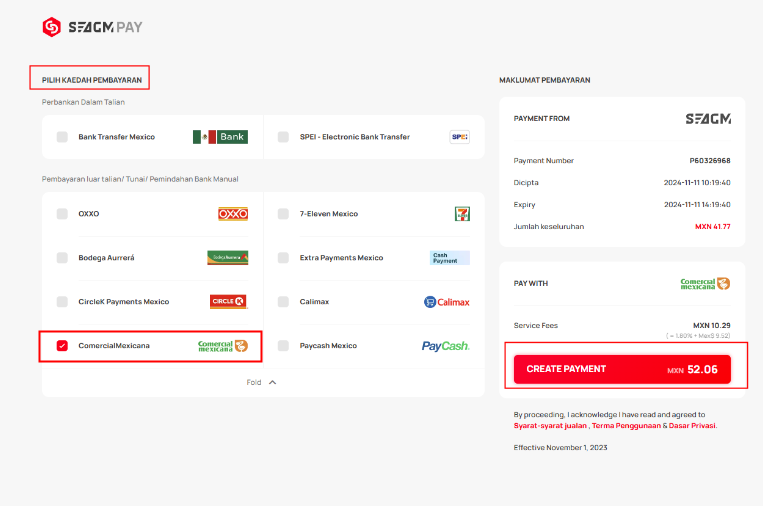Check the OXXO checkbox
This screenshot has height=506, width=763.
coord(62,214)
